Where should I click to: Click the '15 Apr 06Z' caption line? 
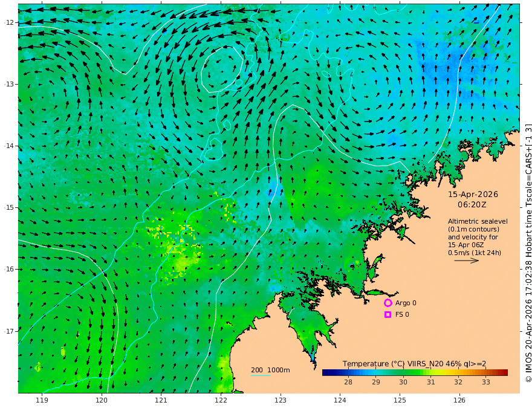click(x=466, y=245)
